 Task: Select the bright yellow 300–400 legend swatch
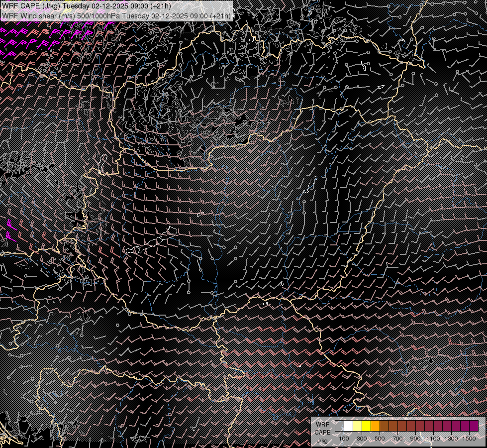[x=367, y=426]
